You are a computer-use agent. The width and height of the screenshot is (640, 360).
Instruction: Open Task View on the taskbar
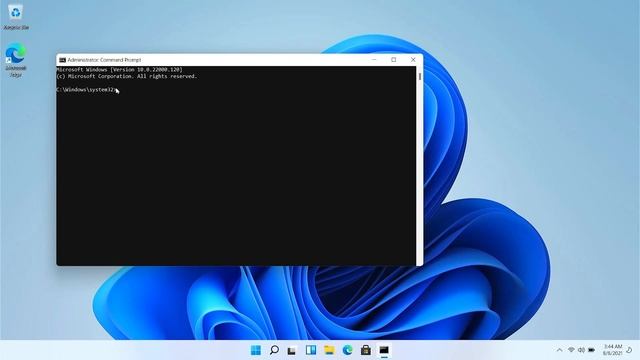[292, 351]
